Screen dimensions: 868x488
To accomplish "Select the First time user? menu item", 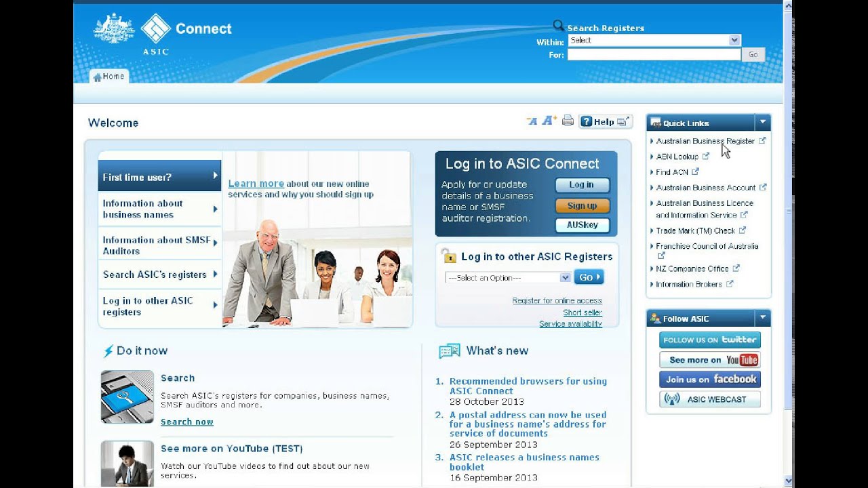I will pyautogui.click(x=159, y=176).
